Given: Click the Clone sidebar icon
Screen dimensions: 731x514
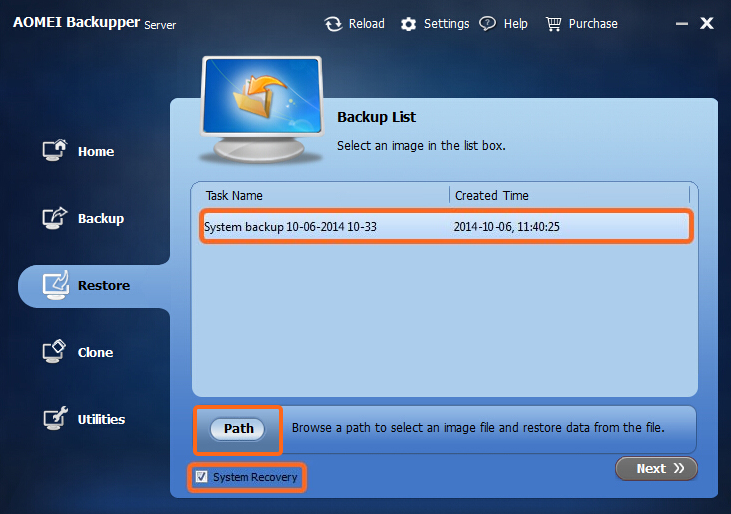Looking at the screenshot, I should pyautogui.click(x=55, y=351).
